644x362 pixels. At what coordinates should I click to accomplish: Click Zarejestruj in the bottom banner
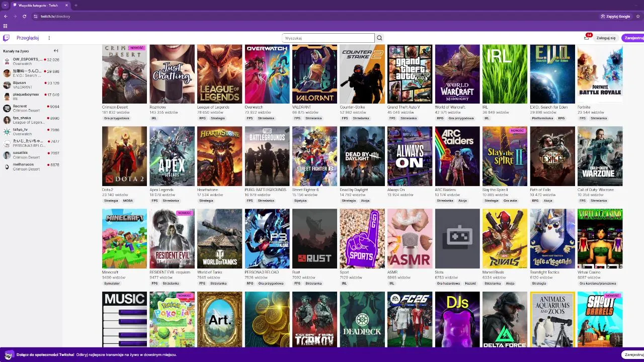633,354
